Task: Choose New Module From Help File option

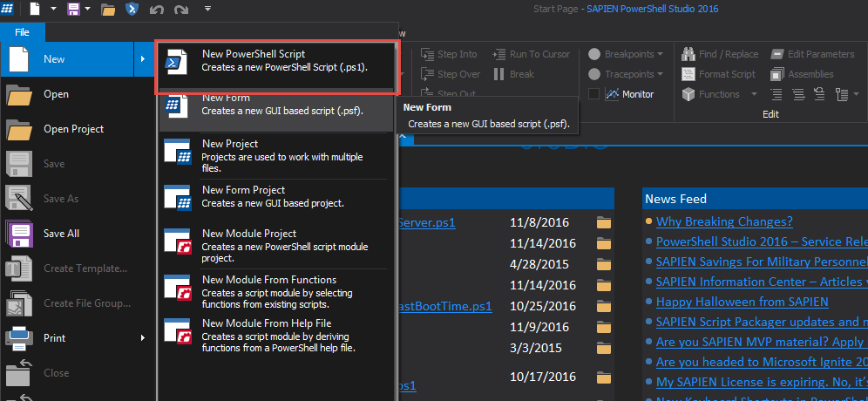Action: point(276,336)
